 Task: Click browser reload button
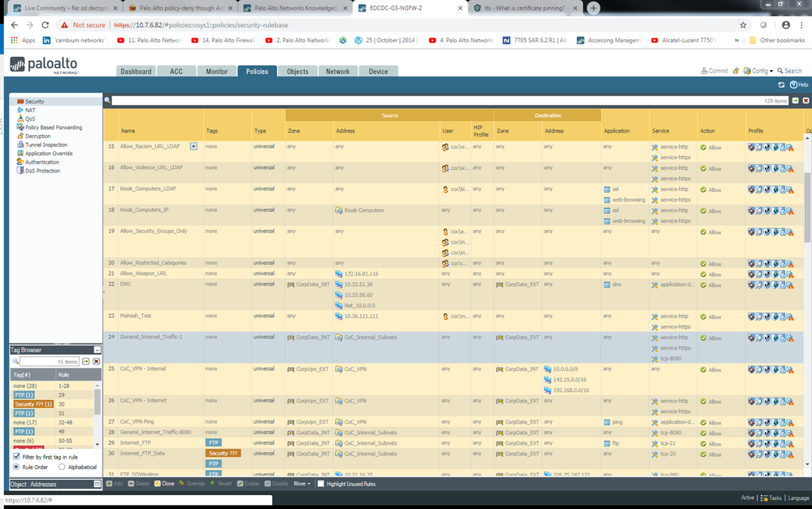point(45,25)
